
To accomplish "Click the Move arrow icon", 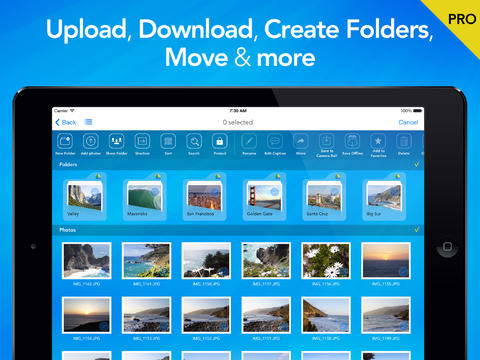I will tap(301, 141).
